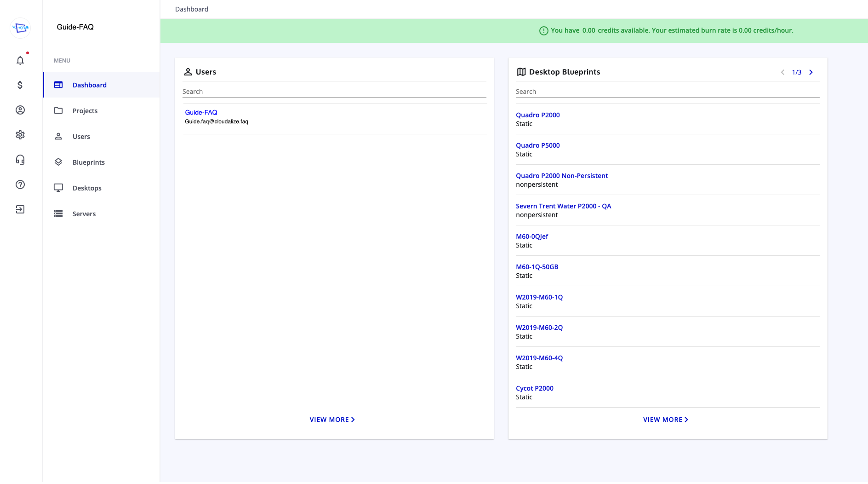
Task: Click the Dashboard menu icon
Action: pos(58,85)
